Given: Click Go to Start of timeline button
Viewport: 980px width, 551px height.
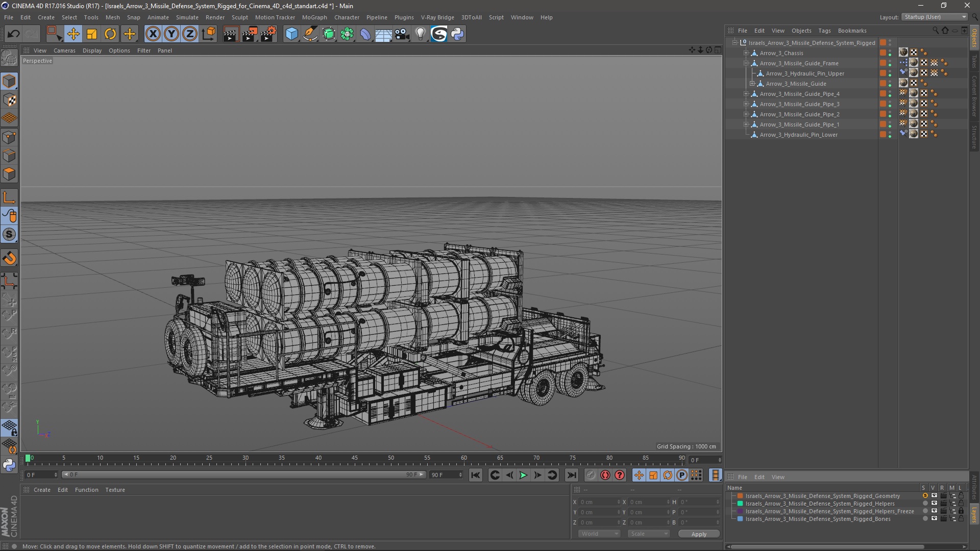Looking at the screenshot, I should pos(475,475).
